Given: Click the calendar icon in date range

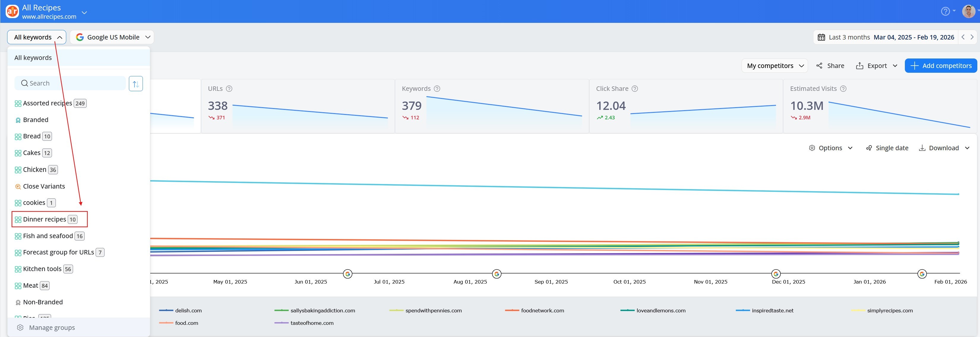Looking at the screenshot, I should pyautogui.click(x=821, y=37).
